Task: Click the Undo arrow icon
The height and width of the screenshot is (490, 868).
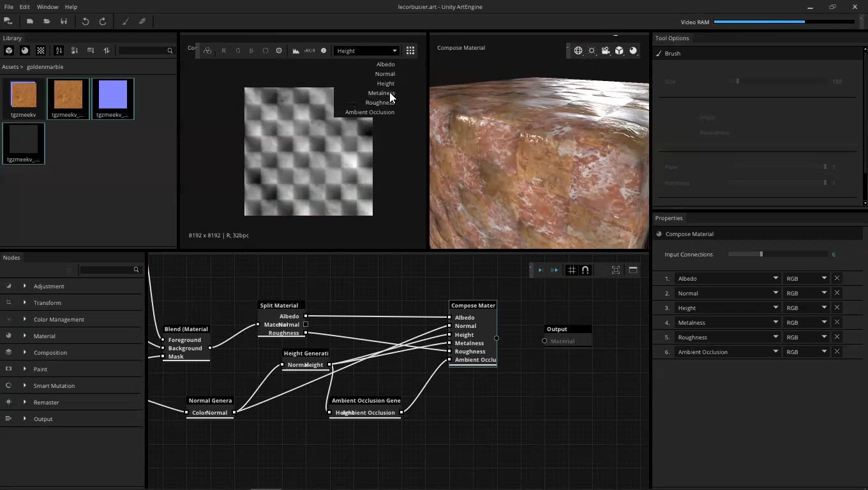Action: pyautogui.click(x=86, y=21)
